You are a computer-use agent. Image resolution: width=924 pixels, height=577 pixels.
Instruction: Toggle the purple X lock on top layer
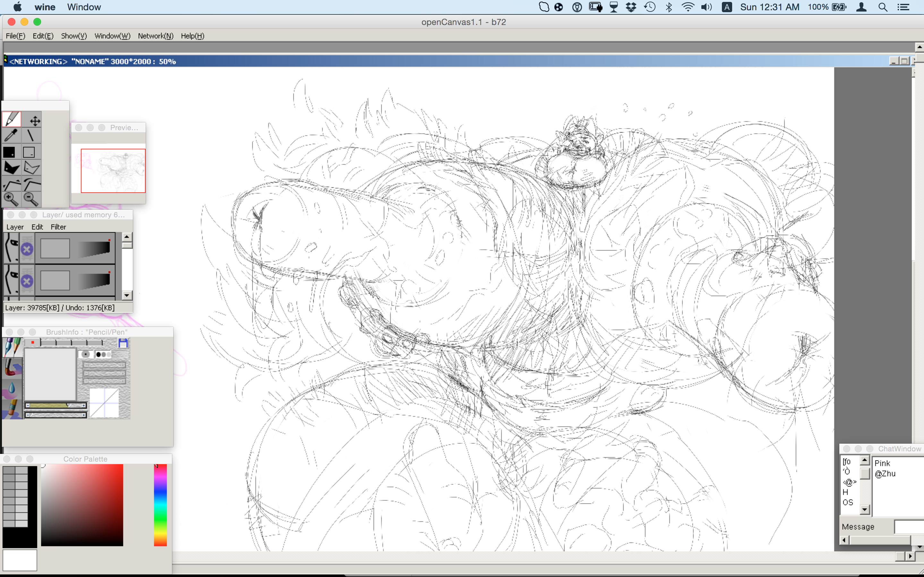point(27,250)
